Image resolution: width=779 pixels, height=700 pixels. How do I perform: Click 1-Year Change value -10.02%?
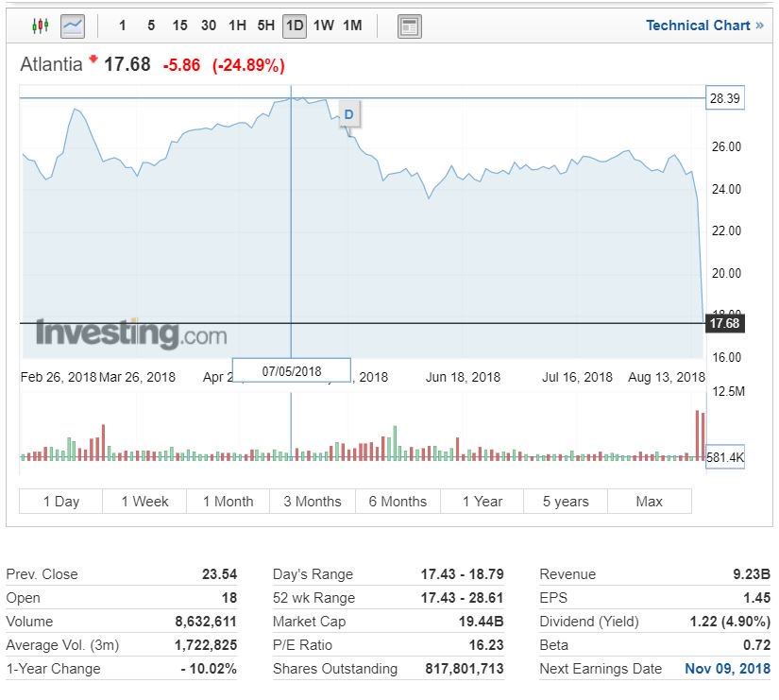click(x=209, y=669)
